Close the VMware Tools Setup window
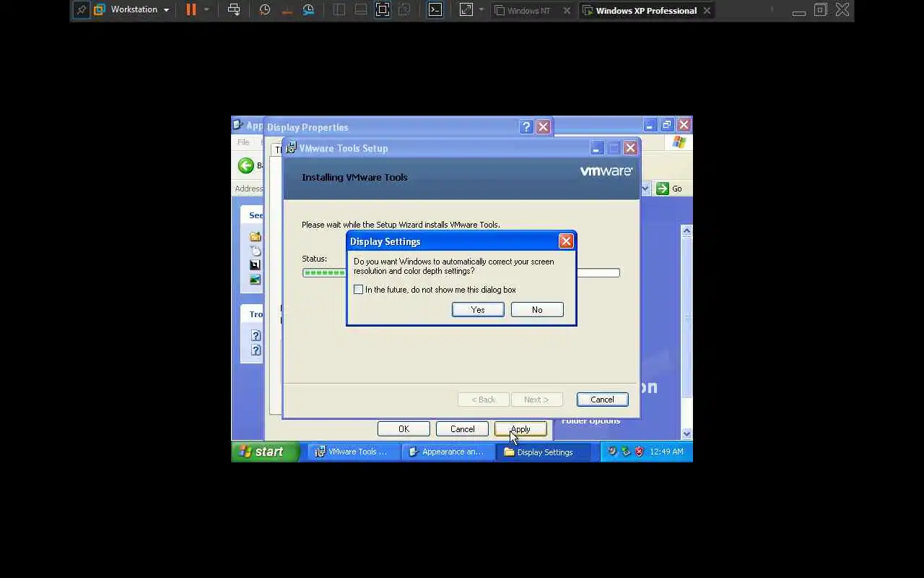 tap(630, 148)
